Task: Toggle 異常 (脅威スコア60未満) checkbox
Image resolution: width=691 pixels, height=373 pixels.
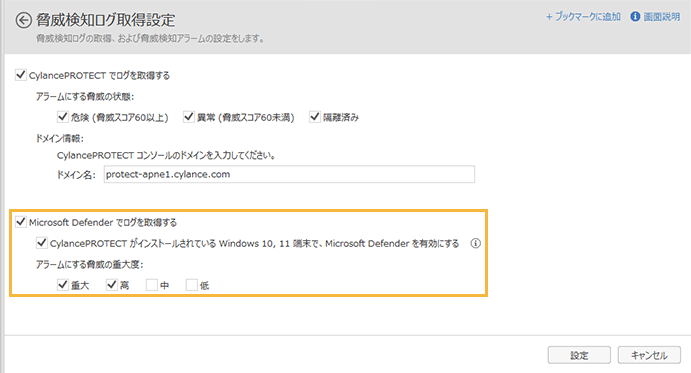Action: pyautogui.click(x=189, y=117)
